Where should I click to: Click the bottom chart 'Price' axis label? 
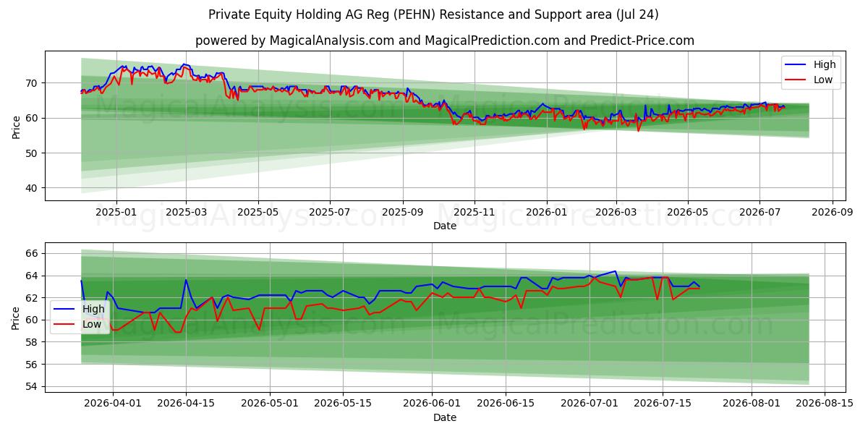pyautogui.click(x=16, y=318)
